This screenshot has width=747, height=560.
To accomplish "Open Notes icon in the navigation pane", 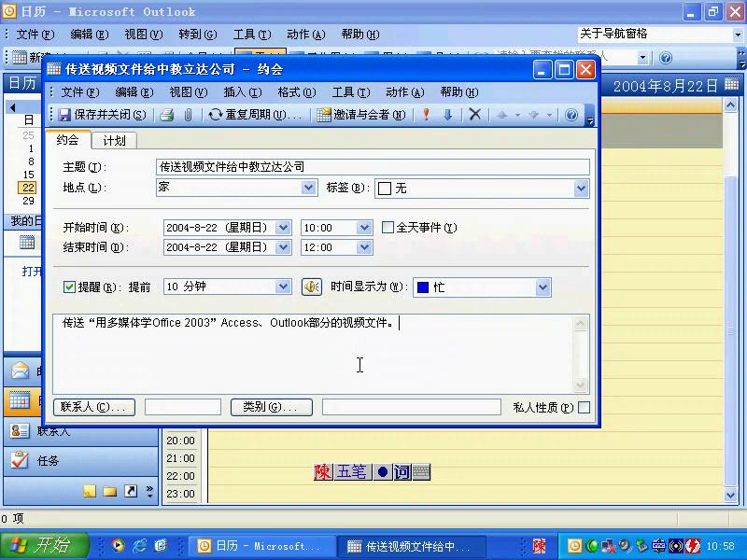I will point(89,491).
